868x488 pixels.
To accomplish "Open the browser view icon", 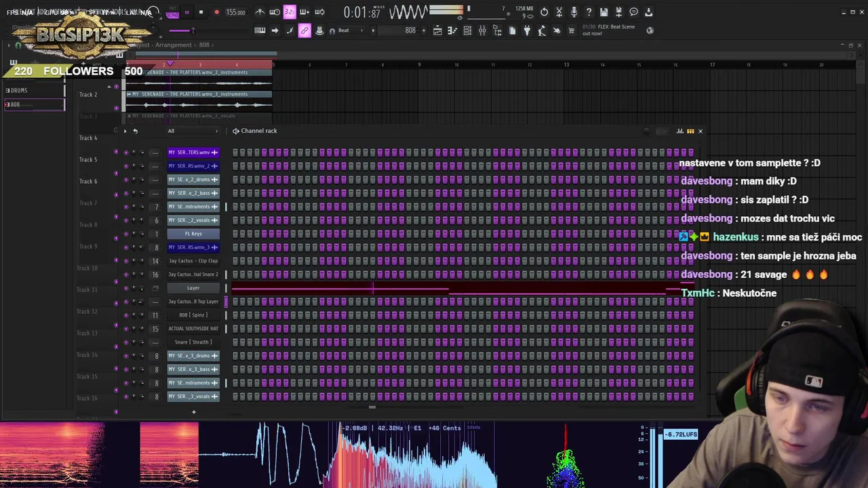I will pos(497,30).
